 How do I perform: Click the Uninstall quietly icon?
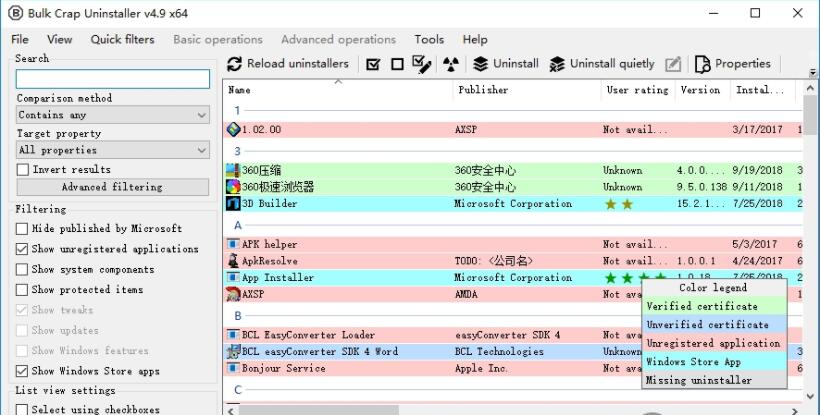tap(558, 64)
